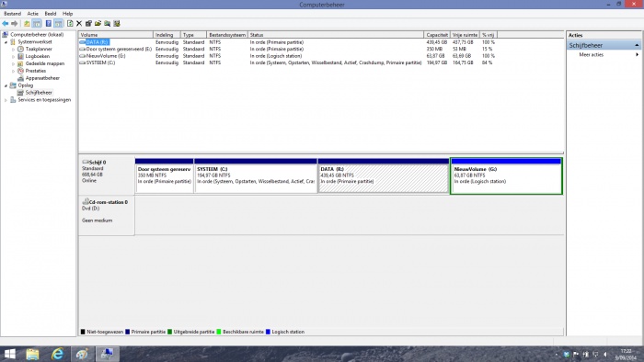Viewport: 644px width, 362px height.
Task: Go back with the blue Back arrow
Action: point(6,23)
